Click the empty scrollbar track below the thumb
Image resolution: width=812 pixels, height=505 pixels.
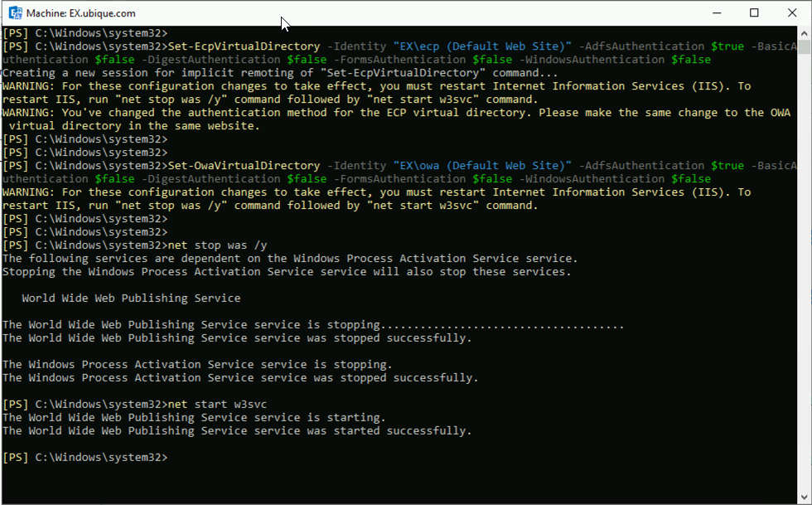click(x=804, y=269)
